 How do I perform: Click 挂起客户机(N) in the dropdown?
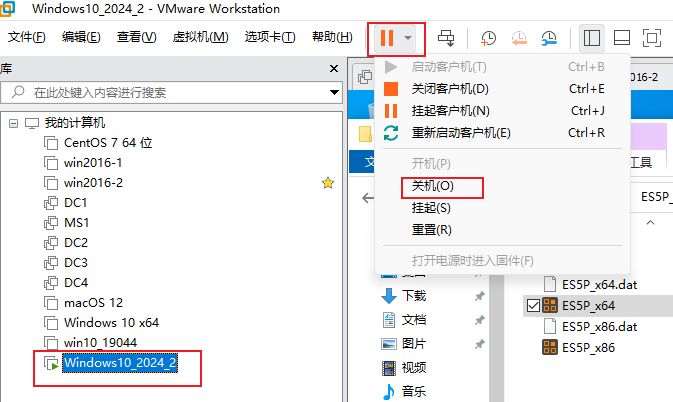pyautogui.click(x=451, y=111)
